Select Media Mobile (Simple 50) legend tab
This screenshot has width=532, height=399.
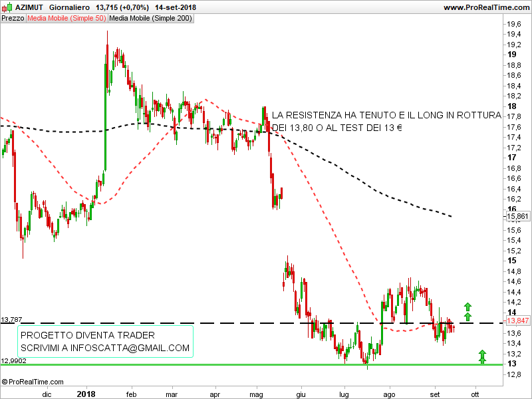click(67, 19)
